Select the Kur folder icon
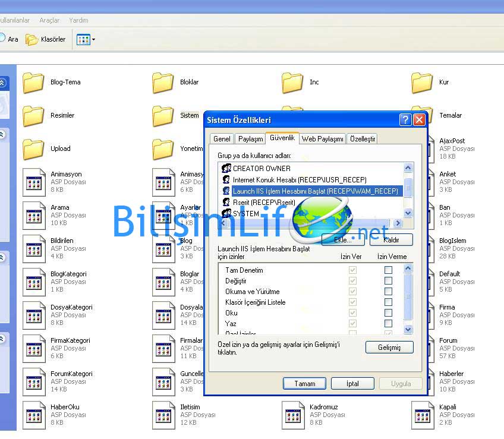504x439 pixels. 422,83
